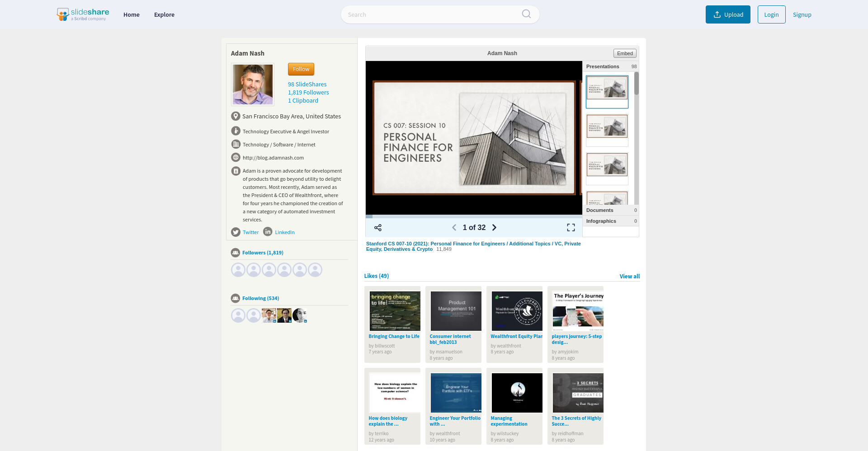Click the LinkedIn icon
The width and height of the screenshot is (868, 451).
click(x=268, y=232)
